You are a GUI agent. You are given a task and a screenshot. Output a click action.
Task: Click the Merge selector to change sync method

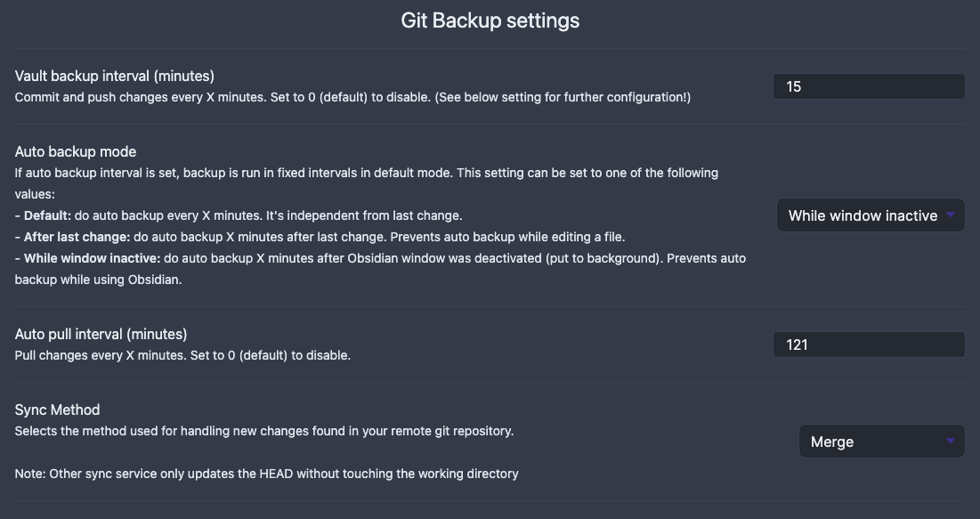tap(881, 441)
